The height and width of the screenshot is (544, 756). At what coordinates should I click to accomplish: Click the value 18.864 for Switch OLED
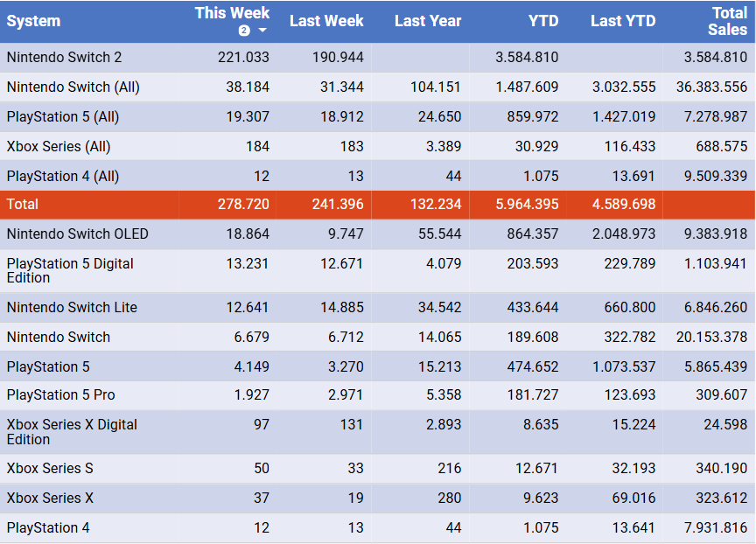click(x=248, y=234)
